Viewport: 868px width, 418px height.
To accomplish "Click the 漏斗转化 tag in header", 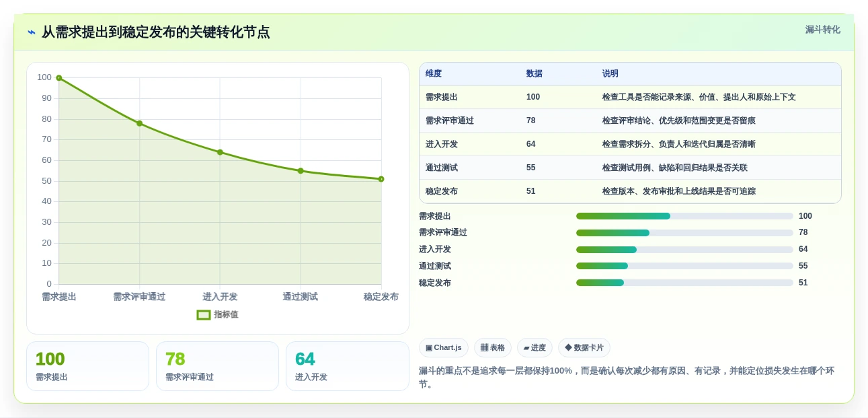I will 823,30.
